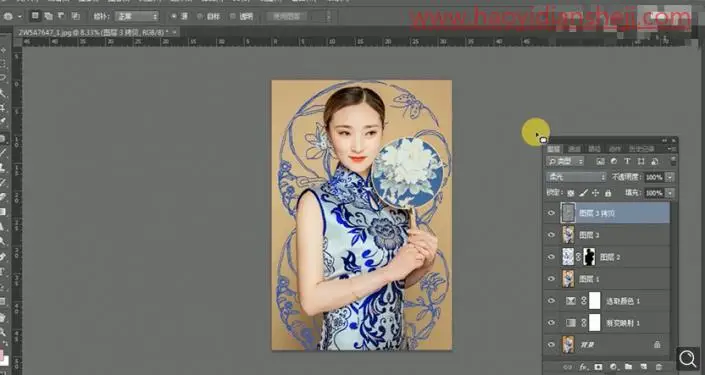The height and width of the screenshot is (375, 705).
Task: Click the 选取颜色 1 adjustment icon
Action: pyautogui.click(x=571, y=301)
